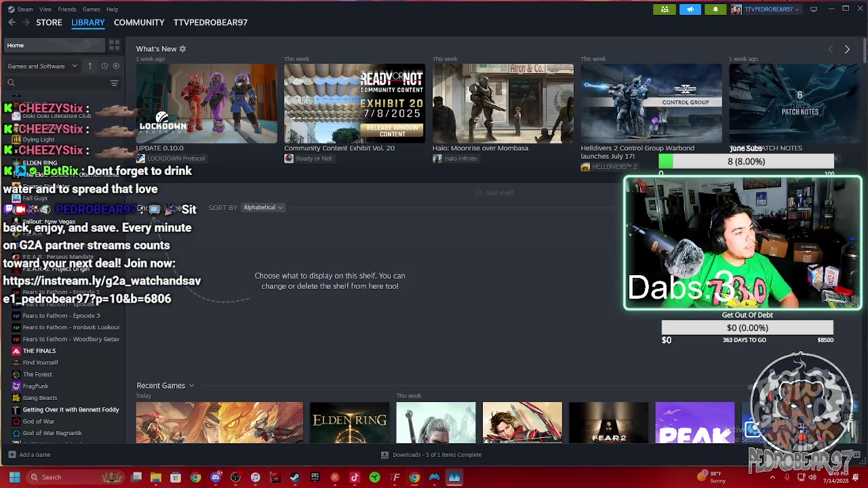Open What's New settings gear

pos(182,49)
